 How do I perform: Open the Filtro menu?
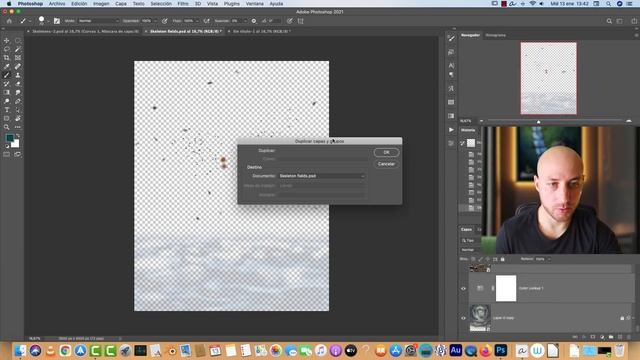(183, 4)
